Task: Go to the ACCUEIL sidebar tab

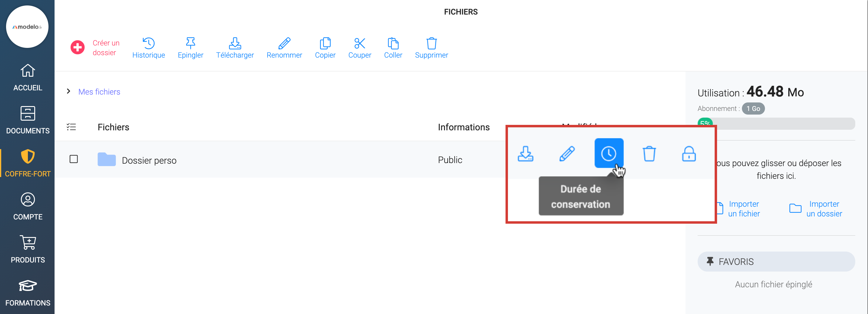Action: (28, 78)
